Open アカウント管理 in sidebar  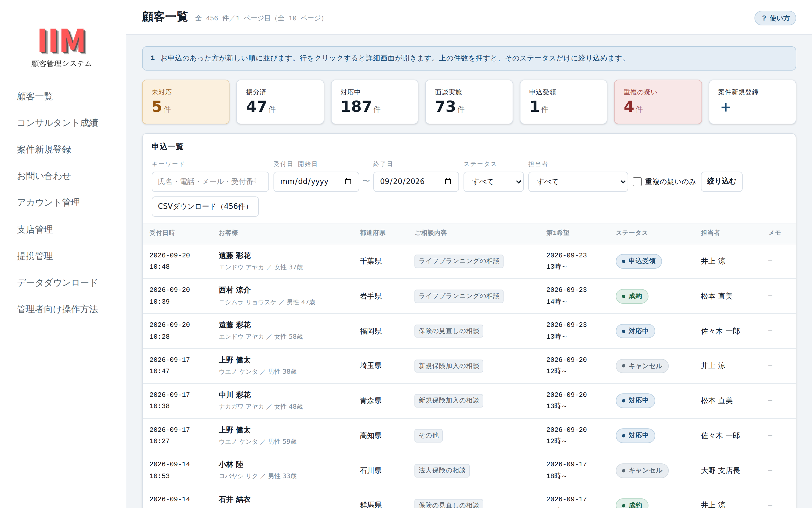[x=48, y=203]
